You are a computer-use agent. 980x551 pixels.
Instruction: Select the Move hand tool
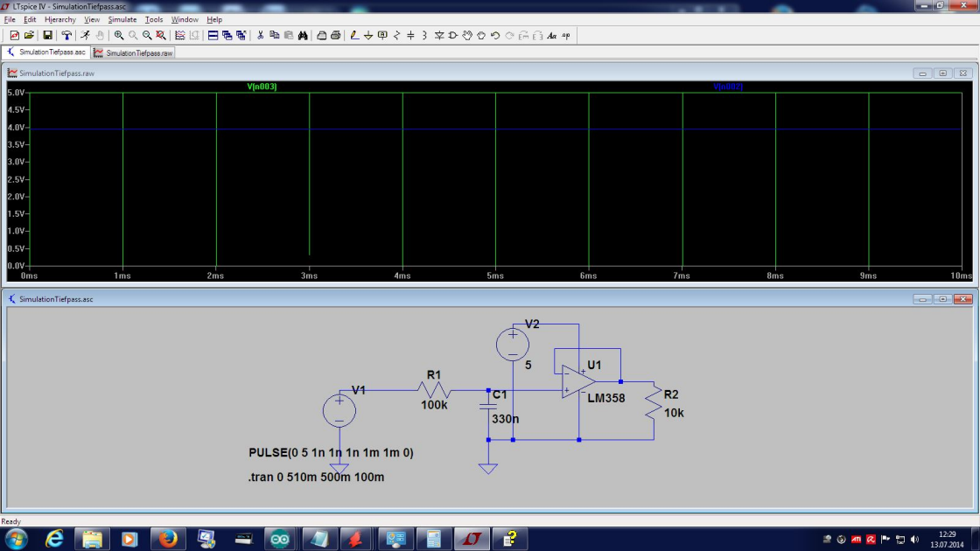[x=467, y=36]
